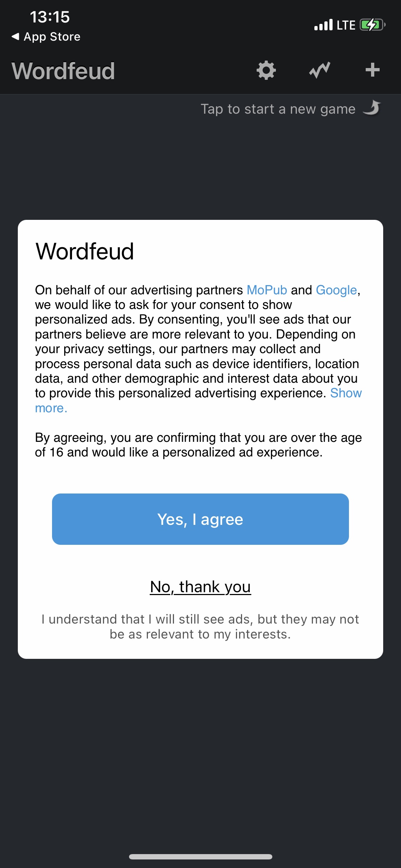Tap the cellular signal bars icon
The height and width of the screenshot is (868, 401).
(x=323, y=25)
